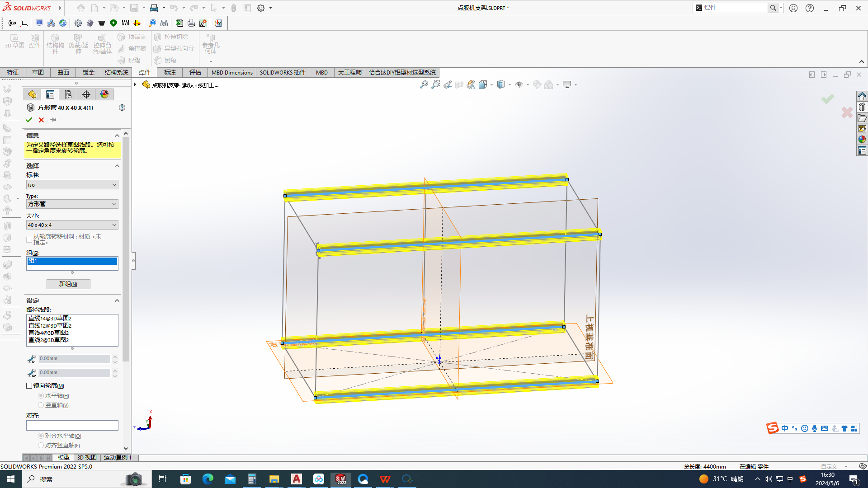
Task: Click the L-shaped profile toolbar icon
Action: coord(24,23)
